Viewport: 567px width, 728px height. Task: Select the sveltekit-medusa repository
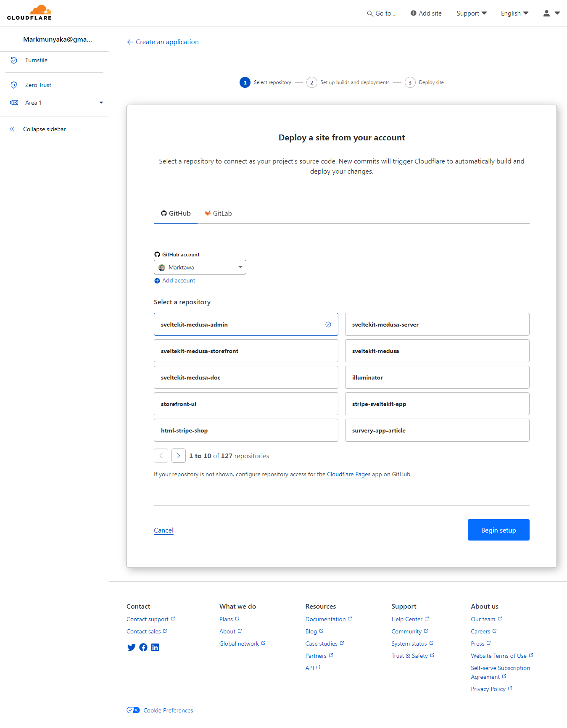tap(437, 351)
